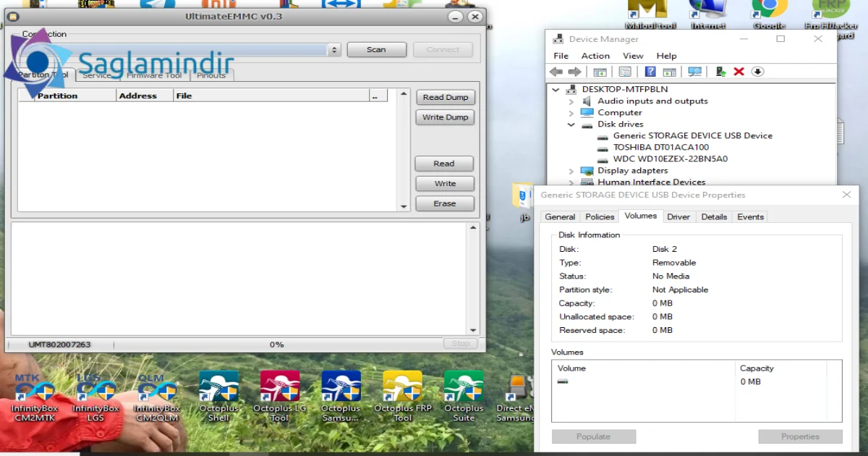
Task: Switch to the Driver tab in Properties
Action: click(x=678, y=217)
